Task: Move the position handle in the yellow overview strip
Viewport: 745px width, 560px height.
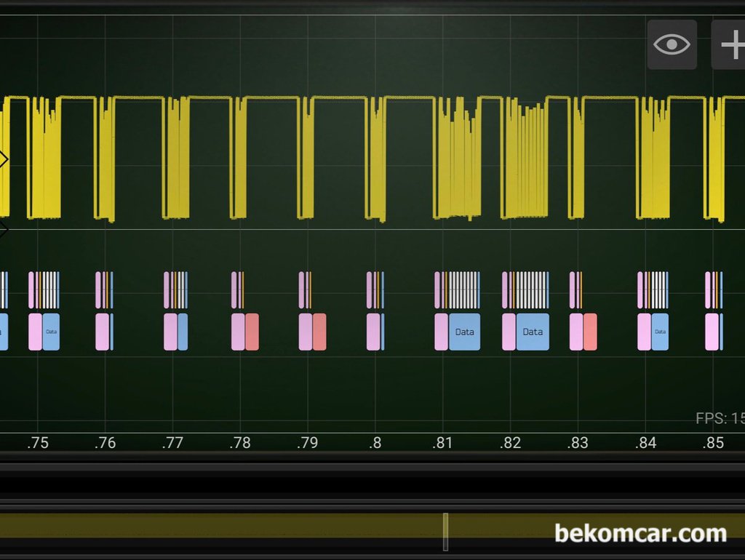Action: click(446, 532)
